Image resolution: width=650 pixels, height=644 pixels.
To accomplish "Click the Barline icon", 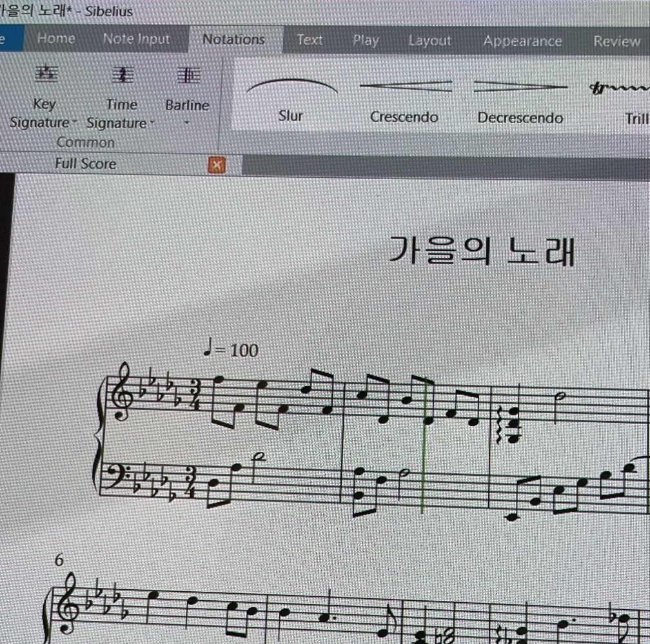I will click(x=188, y=76).
